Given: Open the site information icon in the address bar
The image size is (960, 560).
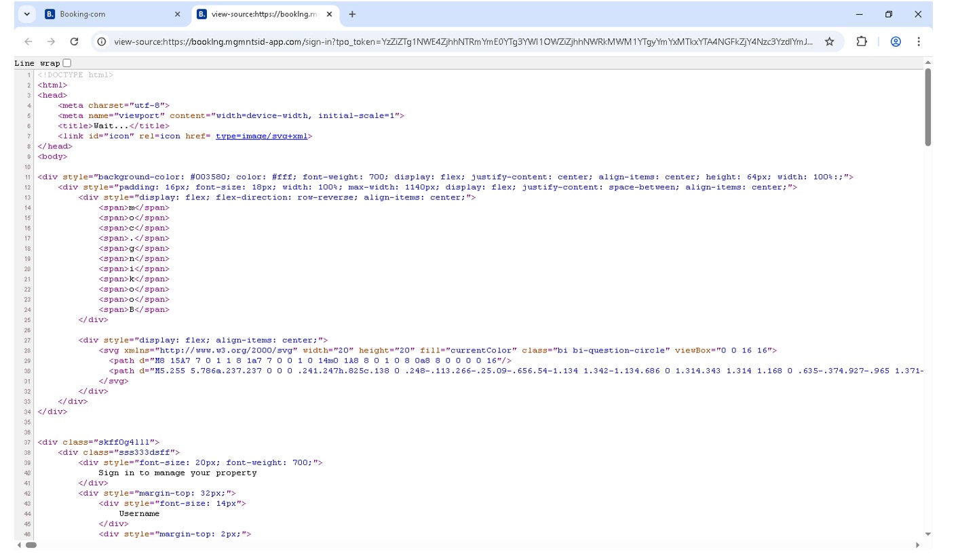Looking at the screenshot, I should (x=101, y=41).
